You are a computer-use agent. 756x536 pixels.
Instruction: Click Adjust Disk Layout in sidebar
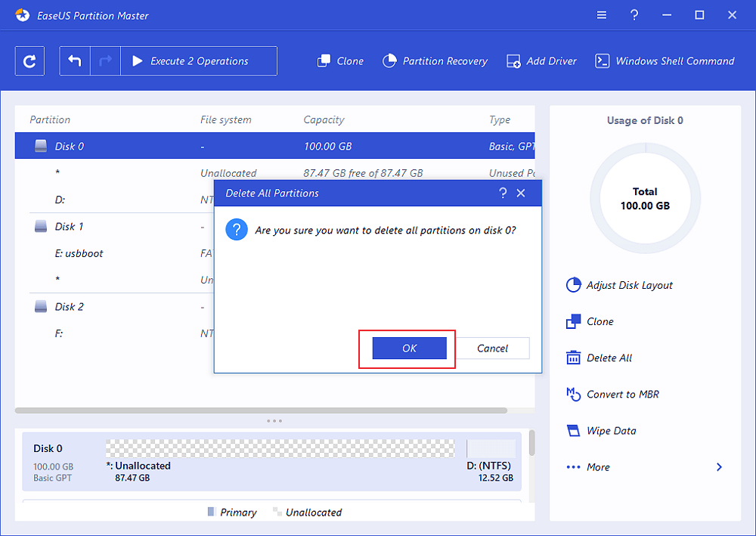tap(619, 285)
